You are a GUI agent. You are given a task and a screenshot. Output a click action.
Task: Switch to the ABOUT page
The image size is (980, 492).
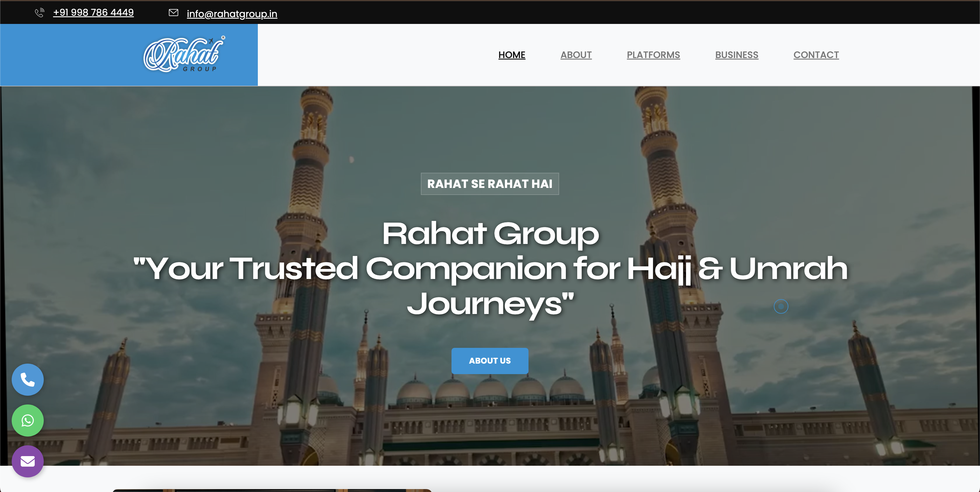pos(575,55)
